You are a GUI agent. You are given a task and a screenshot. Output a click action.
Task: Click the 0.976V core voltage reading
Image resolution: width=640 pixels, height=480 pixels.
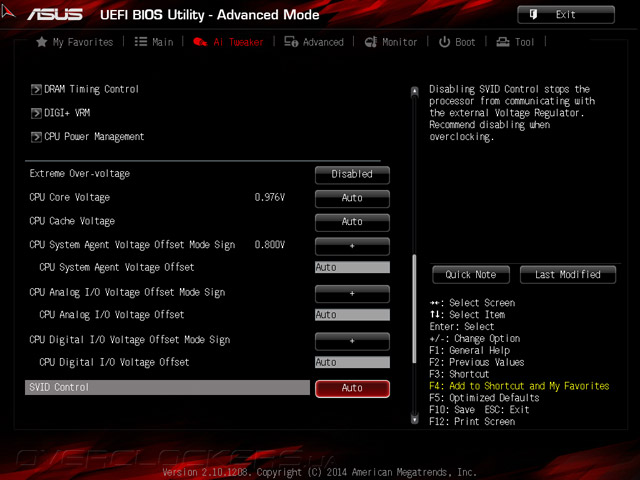point(270,198)
